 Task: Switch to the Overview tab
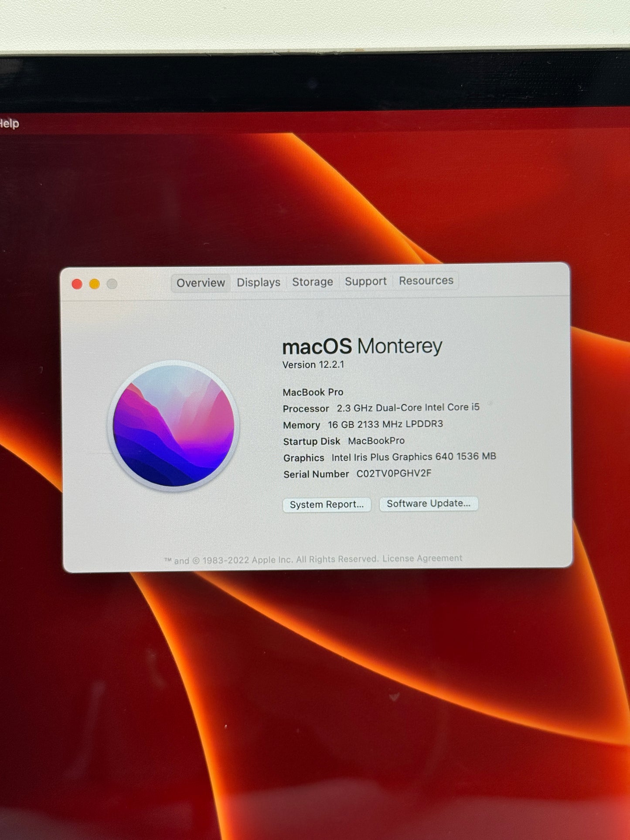pyautogui.click(x=201, y=283)
